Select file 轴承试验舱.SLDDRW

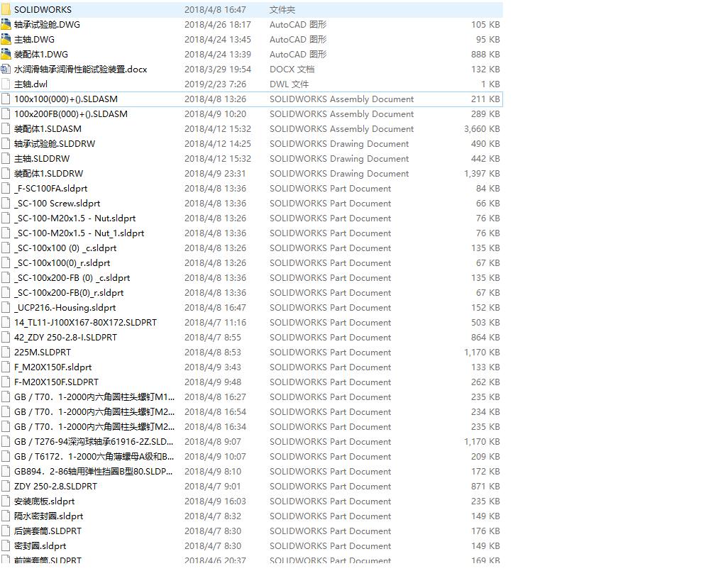coord(55,143)
